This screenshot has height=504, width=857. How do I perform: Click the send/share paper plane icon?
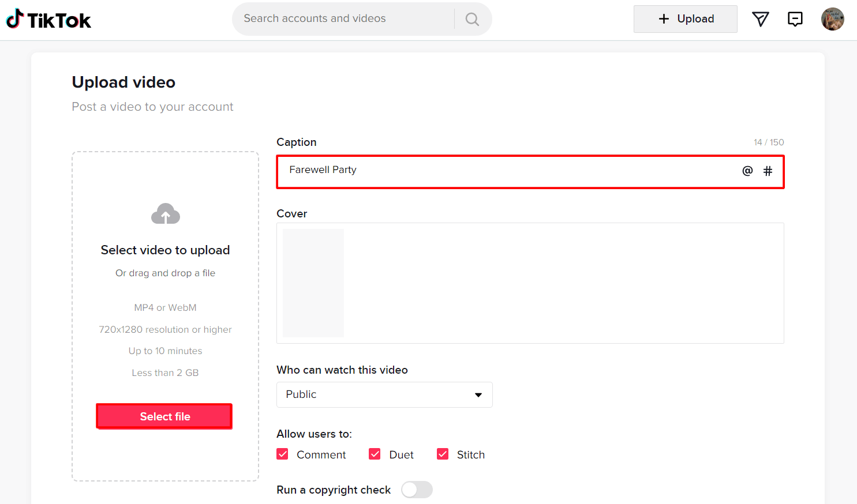[761, 19]
